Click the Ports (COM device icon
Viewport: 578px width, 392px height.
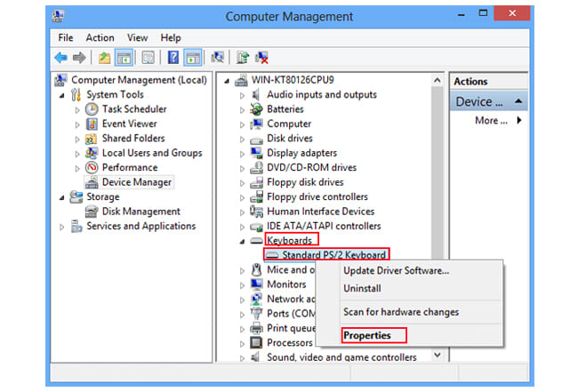click(256, 314)
